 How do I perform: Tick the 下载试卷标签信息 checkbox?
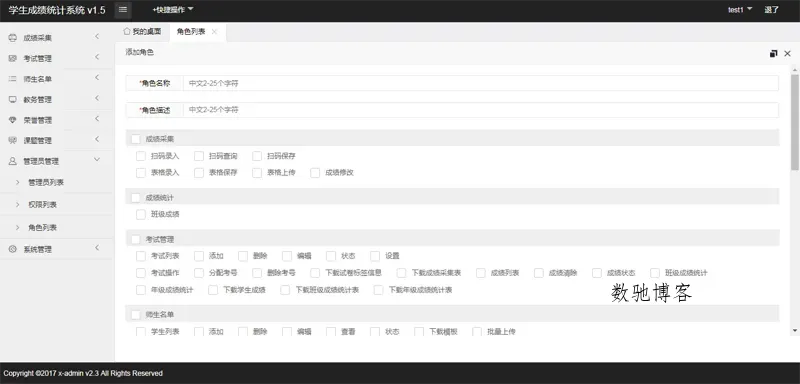[315, 273]
